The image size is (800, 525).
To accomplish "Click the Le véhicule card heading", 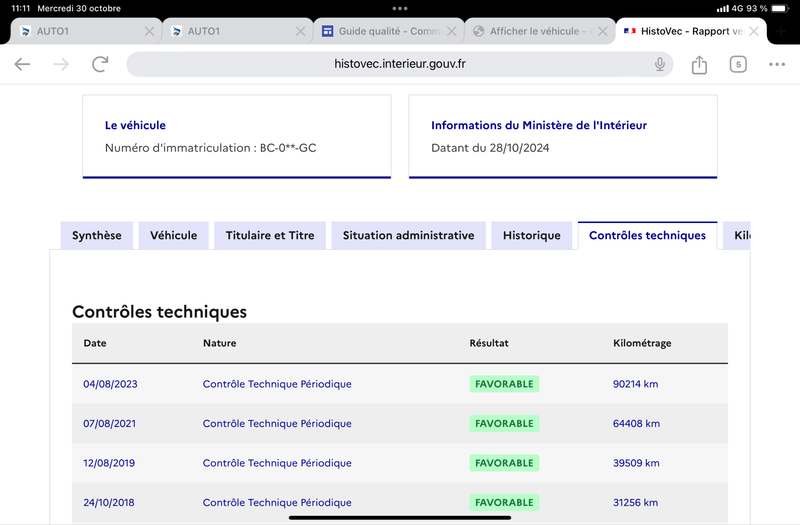I will coord(135,126).
